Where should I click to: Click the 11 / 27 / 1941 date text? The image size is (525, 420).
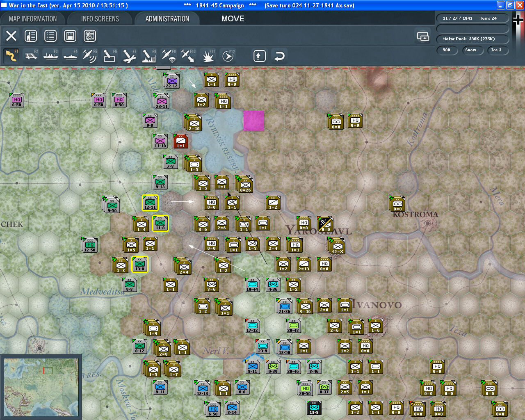(x=457, y=18)
